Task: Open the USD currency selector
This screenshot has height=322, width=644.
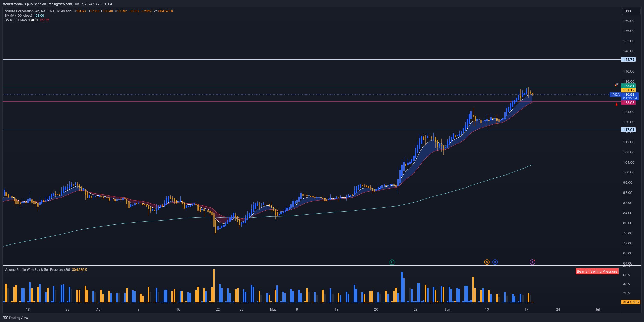Action: click(630, 11)
